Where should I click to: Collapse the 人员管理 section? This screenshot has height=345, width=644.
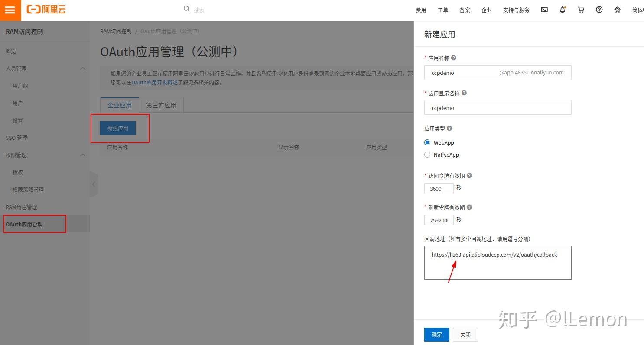click(83, 68)
